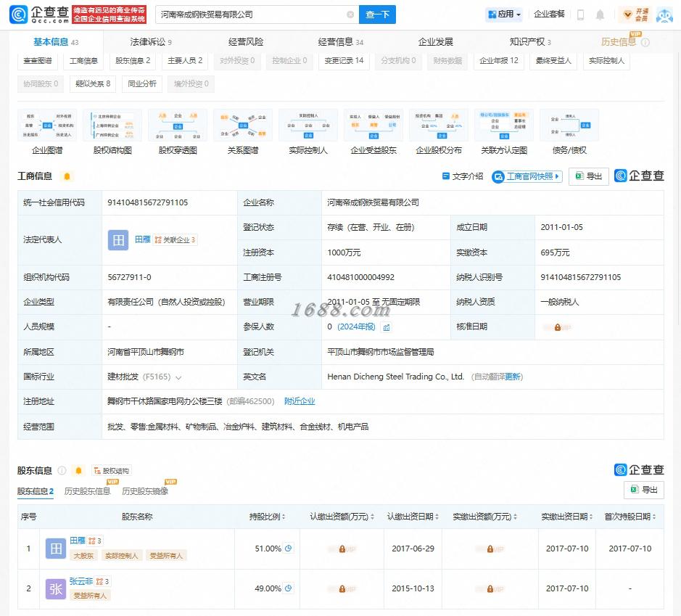Click the pie icon beside 51.00%
This screenshot has width=681, height=616.
[x=289, y=549]
